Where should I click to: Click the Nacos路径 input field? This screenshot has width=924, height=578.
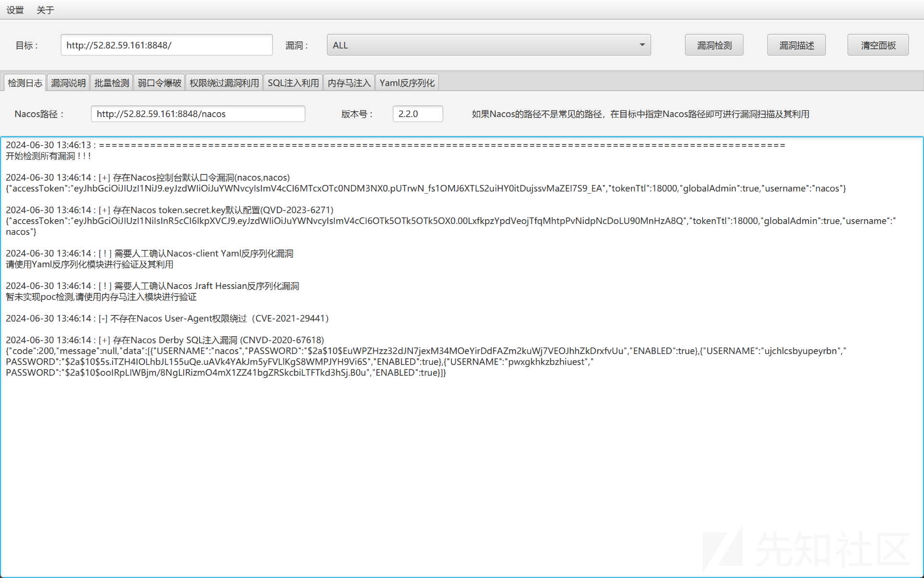click(x=198, y=114)
